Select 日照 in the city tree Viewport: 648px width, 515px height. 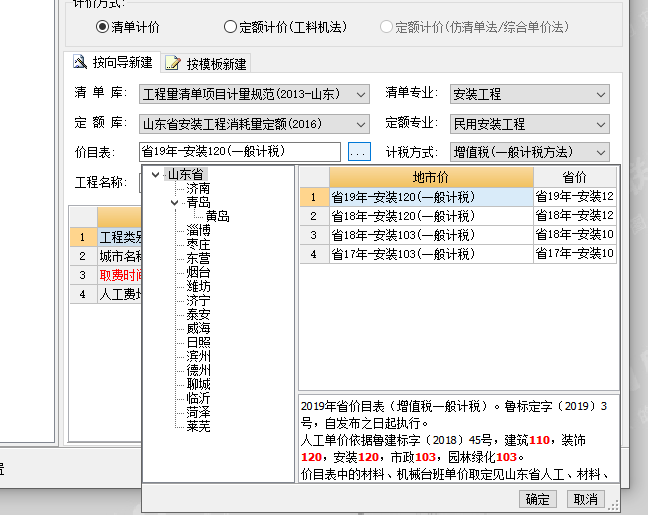coord(198,343)
